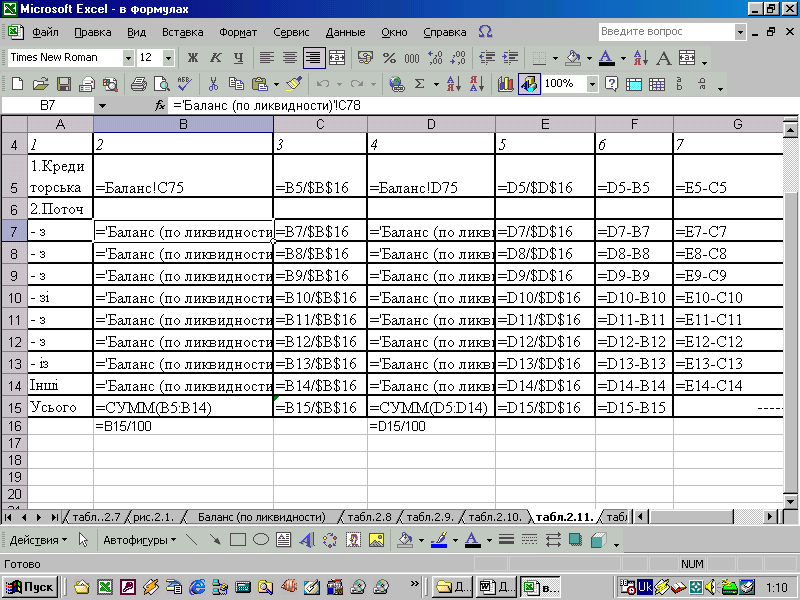
Task: Apply currency format
Action: point(365,58)
